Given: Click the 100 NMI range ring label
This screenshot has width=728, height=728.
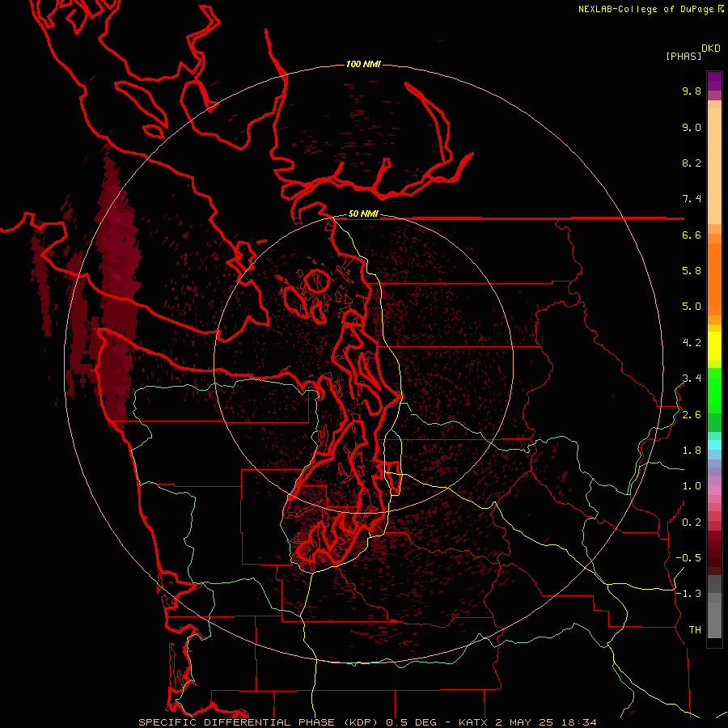Looking at the screenshot, I should coord(363,64).
